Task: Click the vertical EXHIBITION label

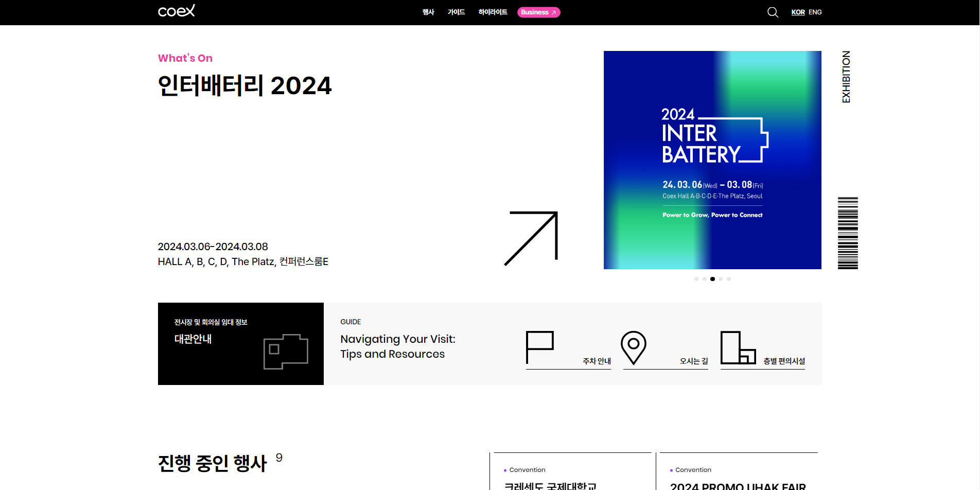Action: pos(846,77)
